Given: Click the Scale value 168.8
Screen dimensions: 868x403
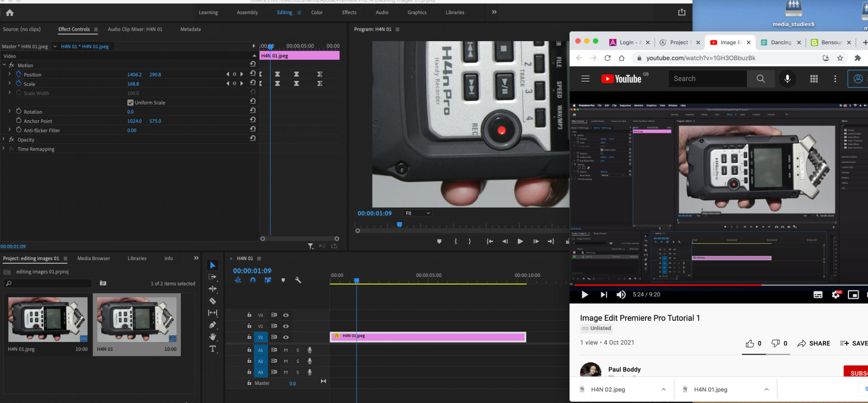Looking at the screenshot, I should [133, 84].
